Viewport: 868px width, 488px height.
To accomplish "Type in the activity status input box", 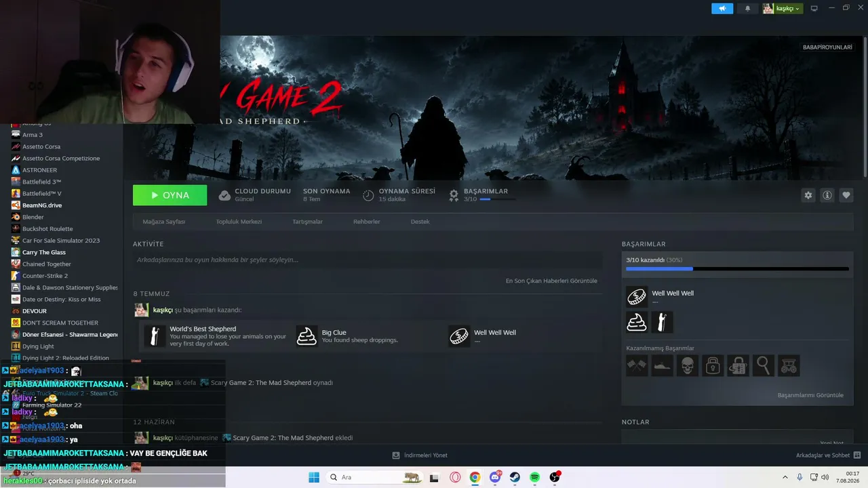I will pos(368,260).
